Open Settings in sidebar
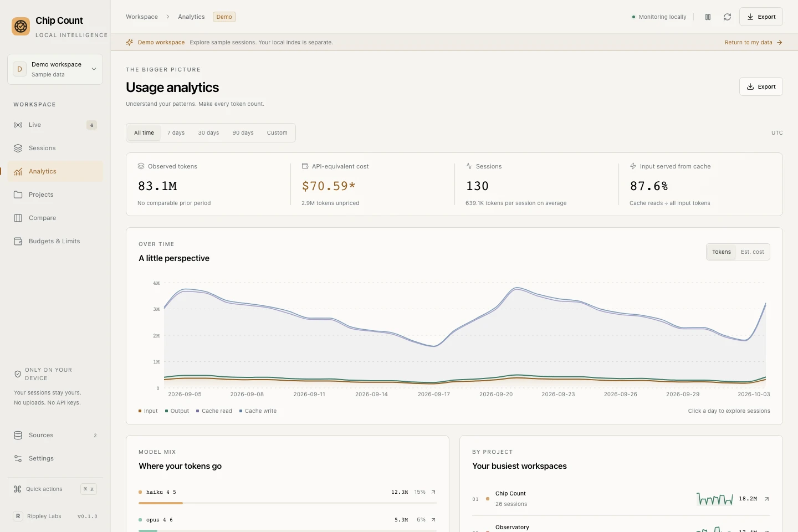798x532 pixels. pyautogui.click(x=55, y=458)
